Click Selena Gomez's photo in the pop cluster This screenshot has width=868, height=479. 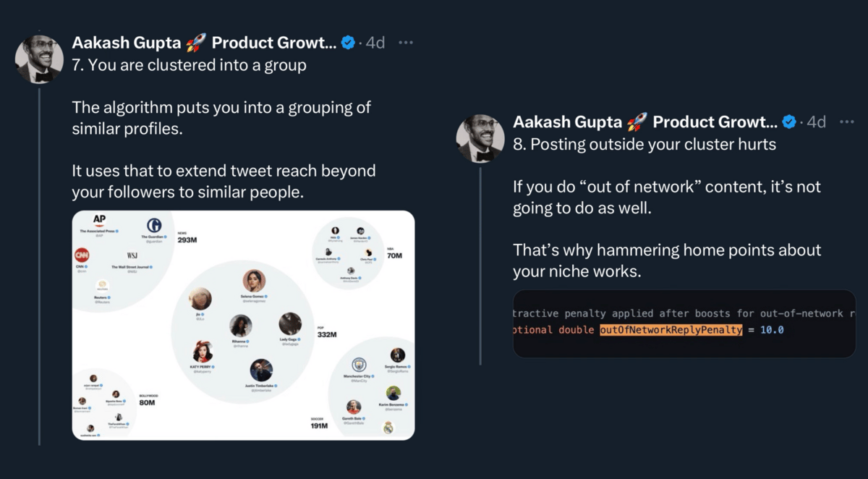coord(253,281)
